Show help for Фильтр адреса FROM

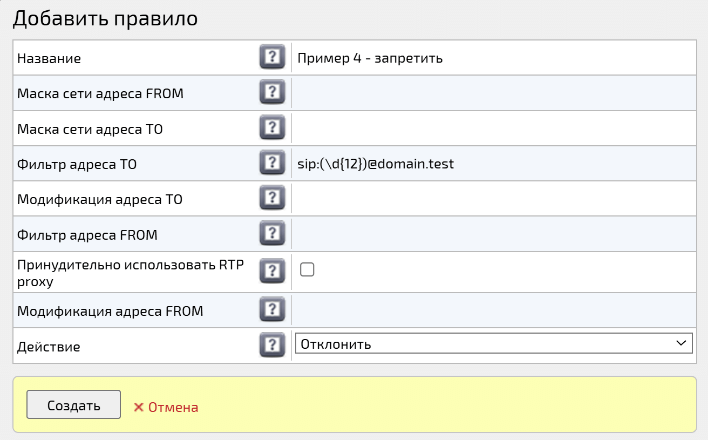(271, 234)
